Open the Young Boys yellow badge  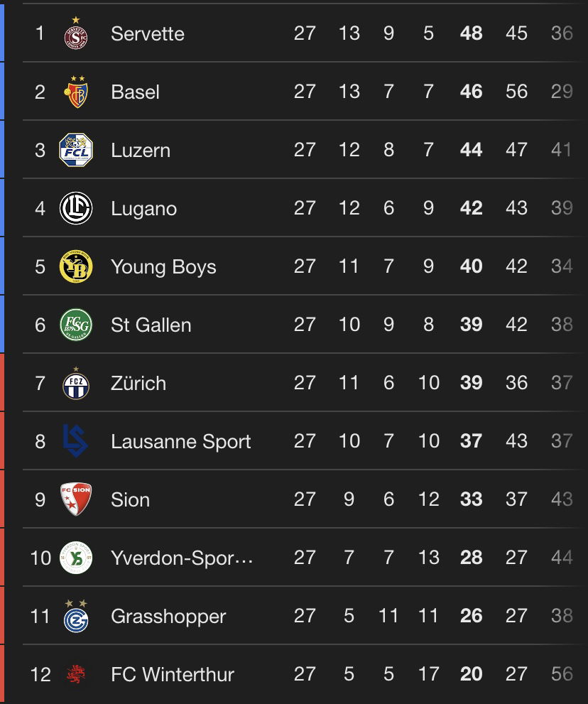point(76,266)
